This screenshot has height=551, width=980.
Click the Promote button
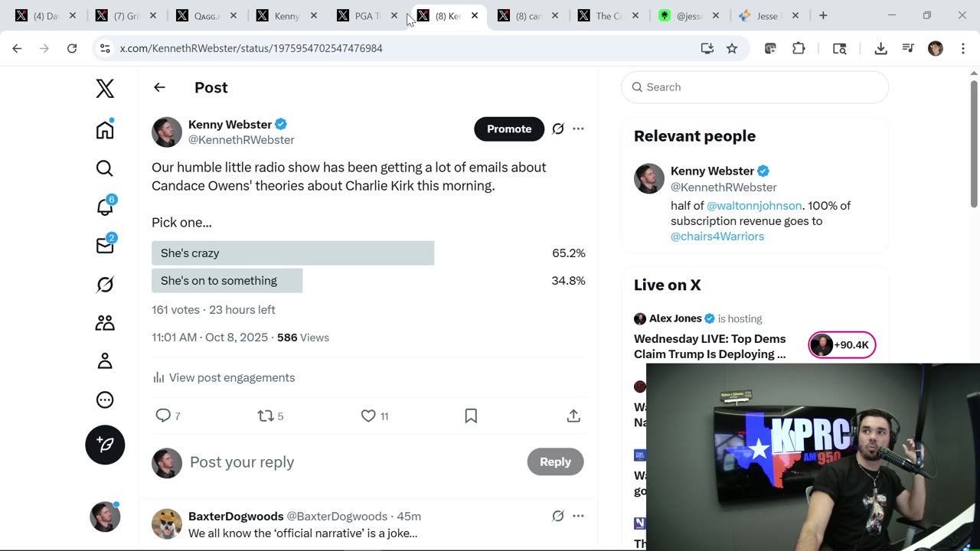click(x=509, y=129)
